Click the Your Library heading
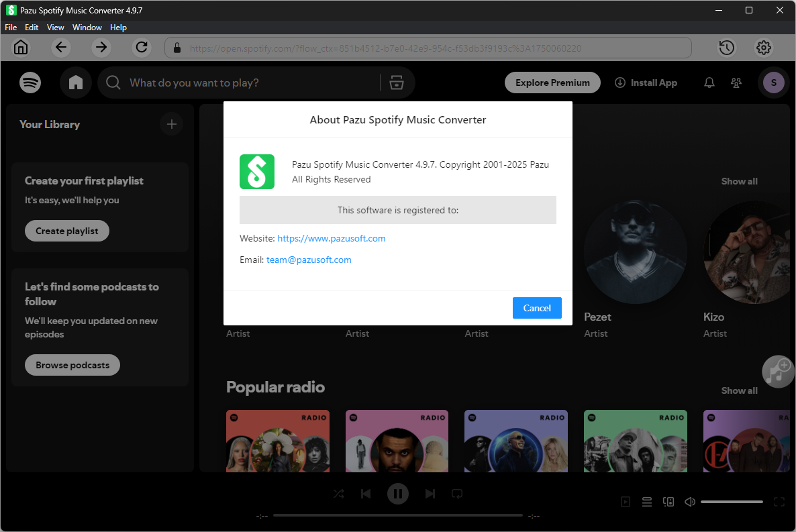Image resolution: width=796 pixels, height=532 pixels. click(50, 124)
